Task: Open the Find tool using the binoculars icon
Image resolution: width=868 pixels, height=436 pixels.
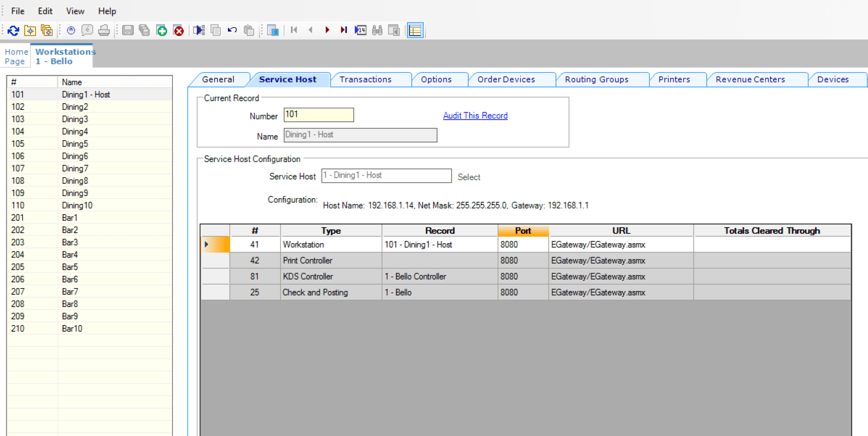Action: tap(377, 30)
